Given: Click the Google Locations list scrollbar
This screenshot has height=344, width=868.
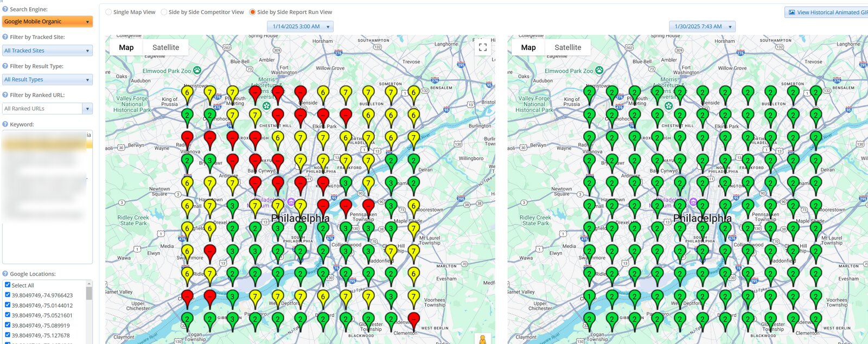Looking at the screenshot, I should [89, 294].
